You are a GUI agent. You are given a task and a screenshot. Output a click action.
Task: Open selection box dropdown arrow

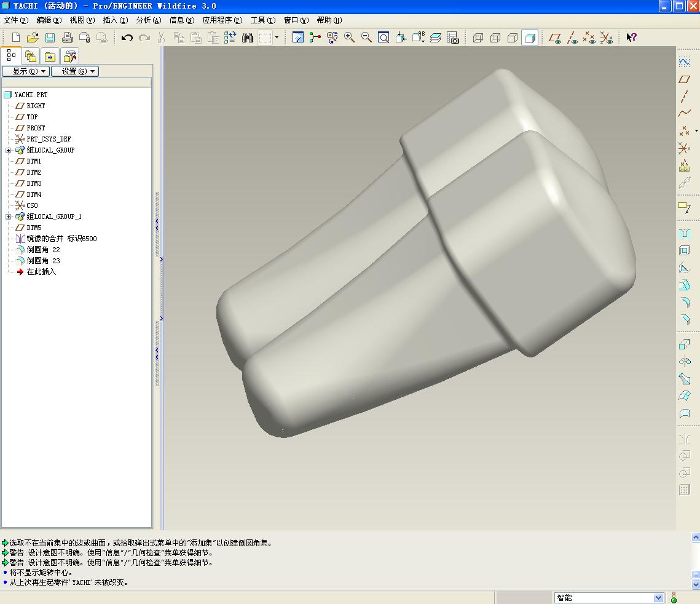[x=277, y=38]
